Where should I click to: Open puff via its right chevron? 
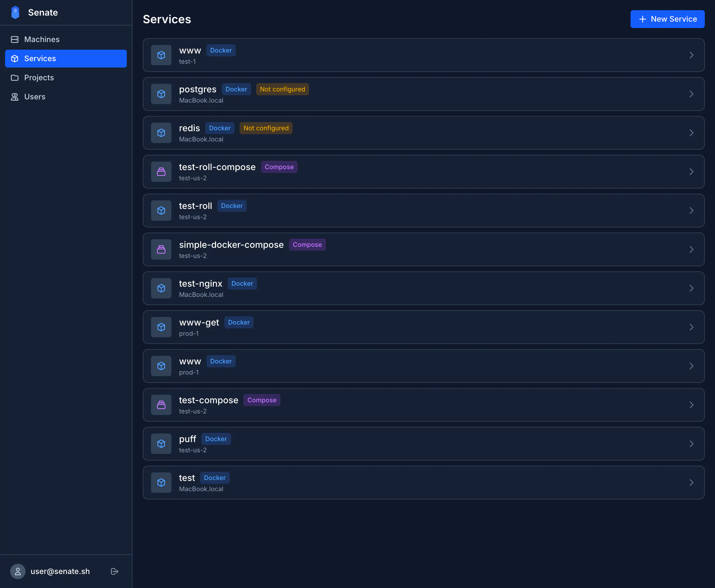(x=691, y=443)
